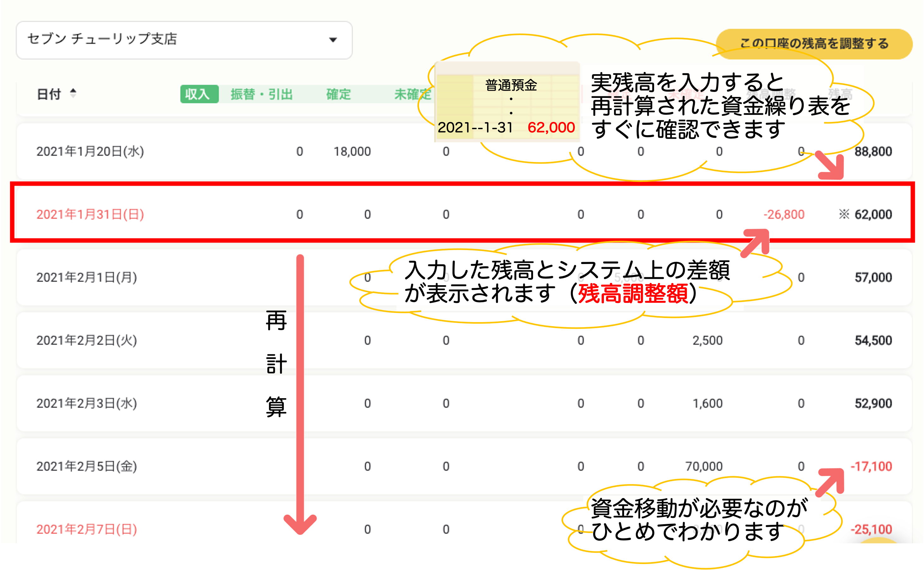The width and height of the screenshot is (924, 570).
Task: Select the 2021年1月31日(日) date
Action: pos(90,214)
